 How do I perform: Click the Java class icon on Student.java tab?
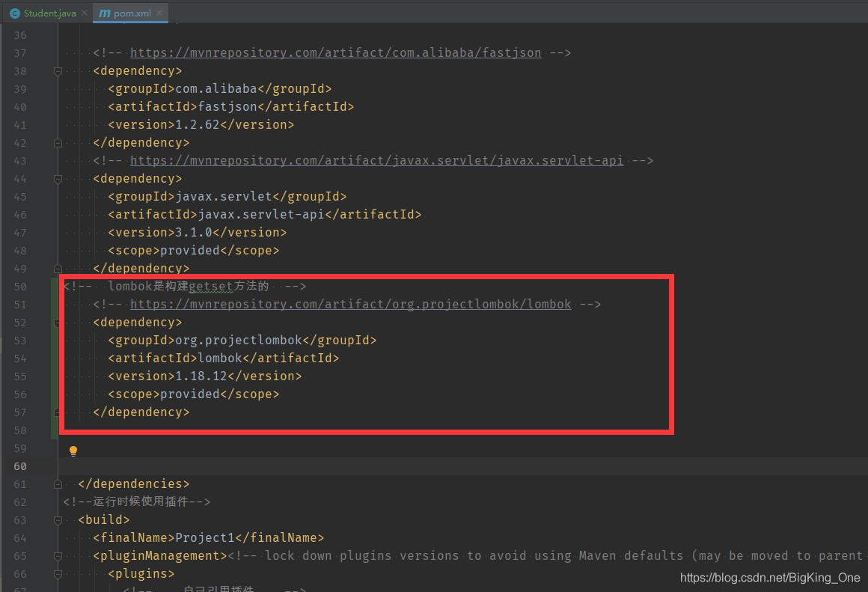coord(15,13)
